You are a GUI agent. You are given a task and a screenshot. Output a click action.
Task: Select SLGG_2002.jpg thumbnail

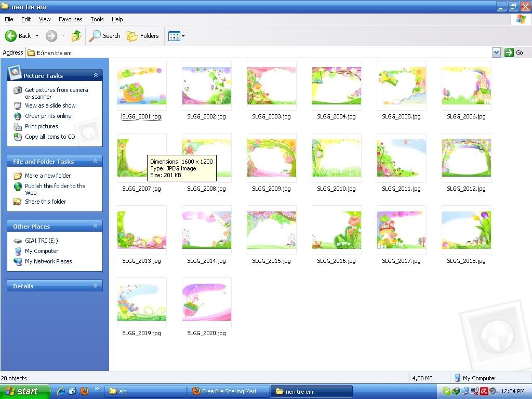pyautogui.click(x=207, y=86)
